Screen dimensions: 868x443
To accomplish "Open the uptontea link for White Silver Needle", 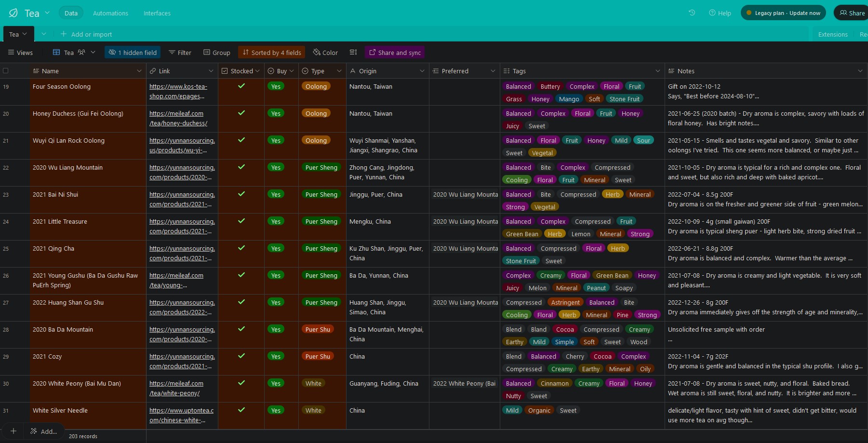I will tap(182, 415).
